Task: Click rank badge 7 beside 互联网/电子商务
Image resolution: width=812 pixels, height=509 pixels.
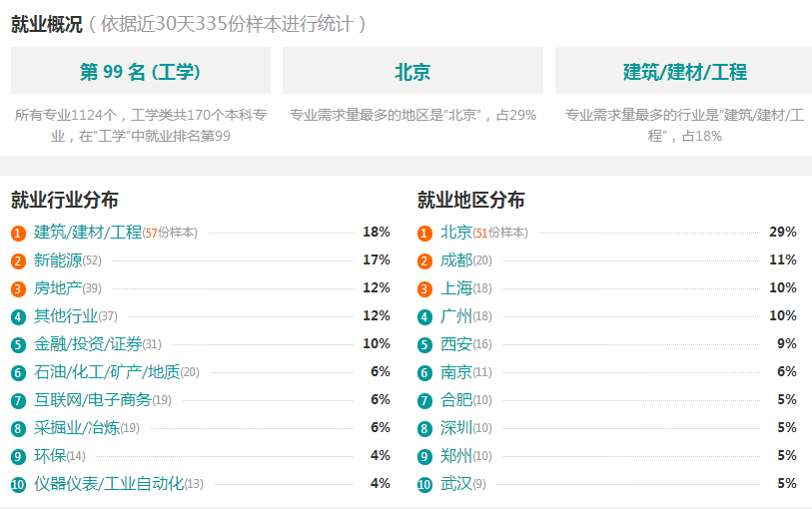Action: [18, 401]
